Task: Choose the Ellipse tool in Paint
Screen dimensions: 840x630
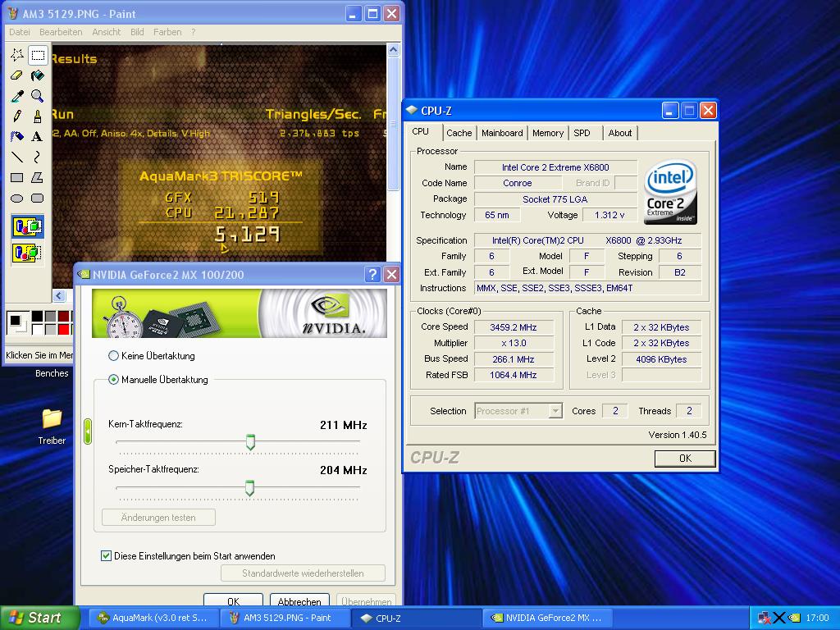Action: coord(17,199)
